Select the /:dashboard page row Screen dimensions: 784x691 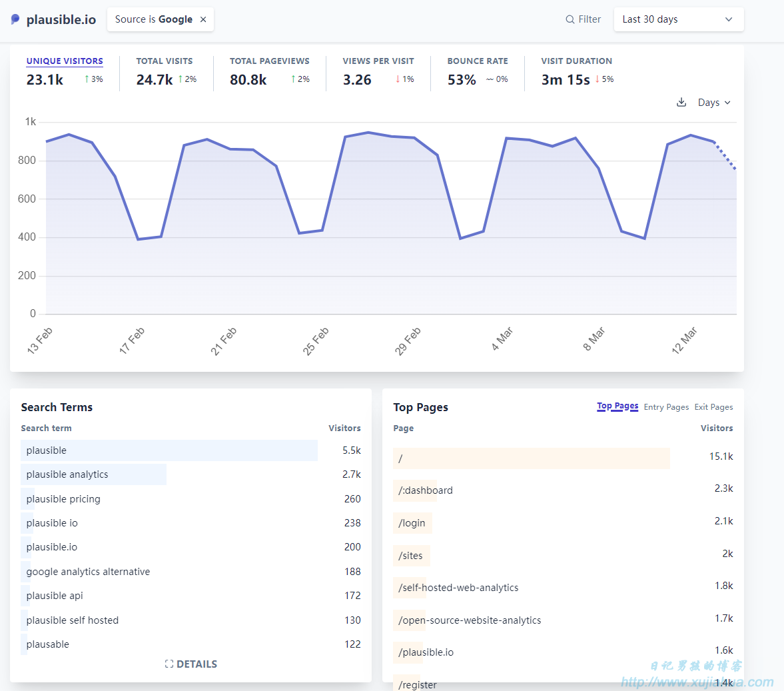[x=563, y=490]
